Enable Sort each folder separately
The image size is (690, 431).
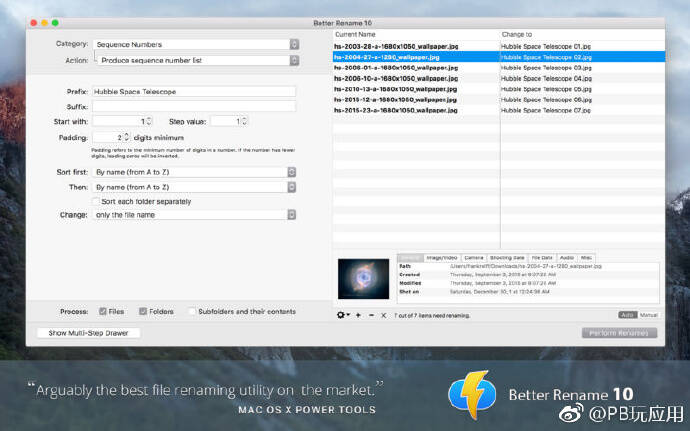[95, 201]
